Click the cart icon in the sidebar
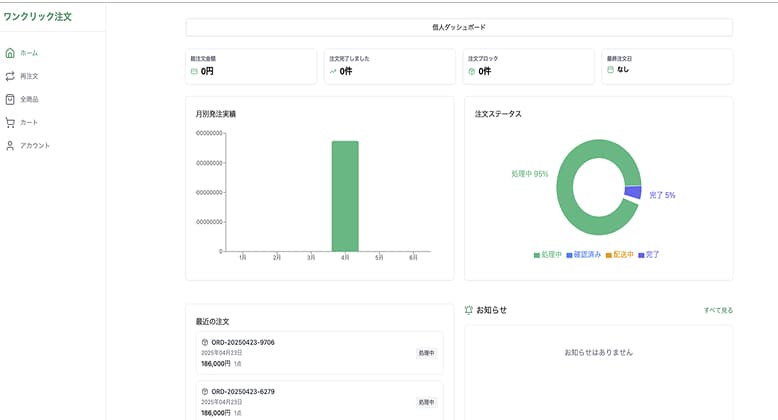This screenshot has height=420, width=778. tap(10, 122)
